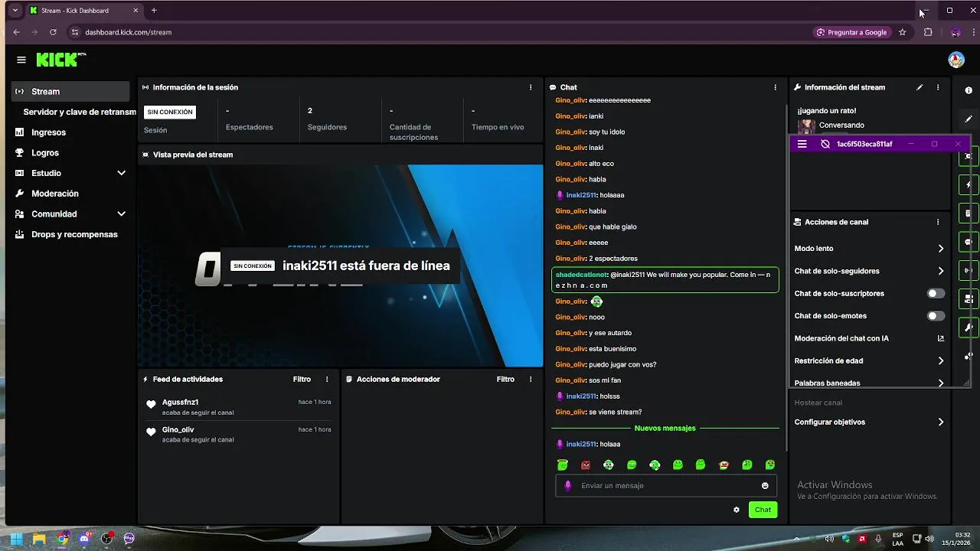
Task: Click the info icon in right sidebar
Action: point(969,91)
